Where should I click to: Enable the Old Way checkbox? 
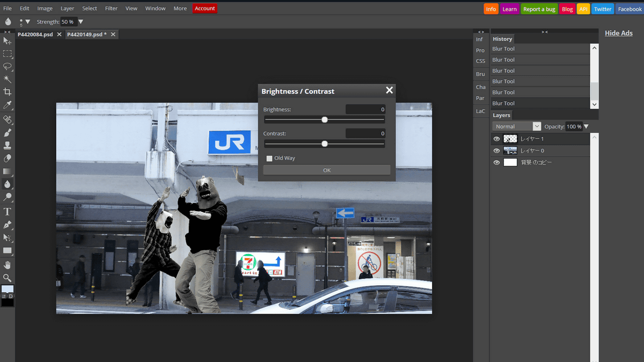(269, 158)
